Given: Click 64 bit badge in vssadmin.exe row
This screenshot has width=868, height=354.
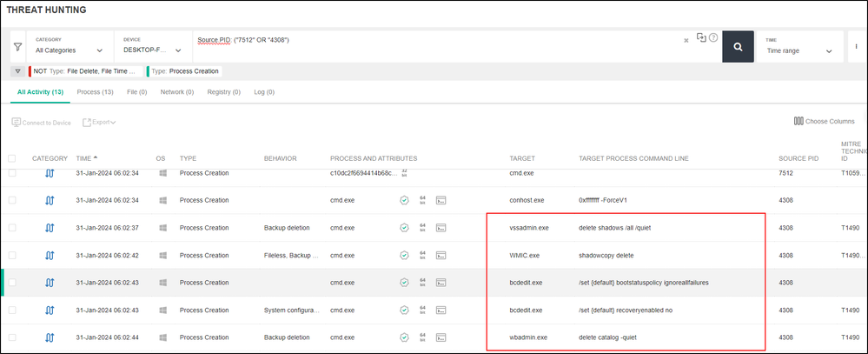Looking at the screenshot, I should (422, 228).
